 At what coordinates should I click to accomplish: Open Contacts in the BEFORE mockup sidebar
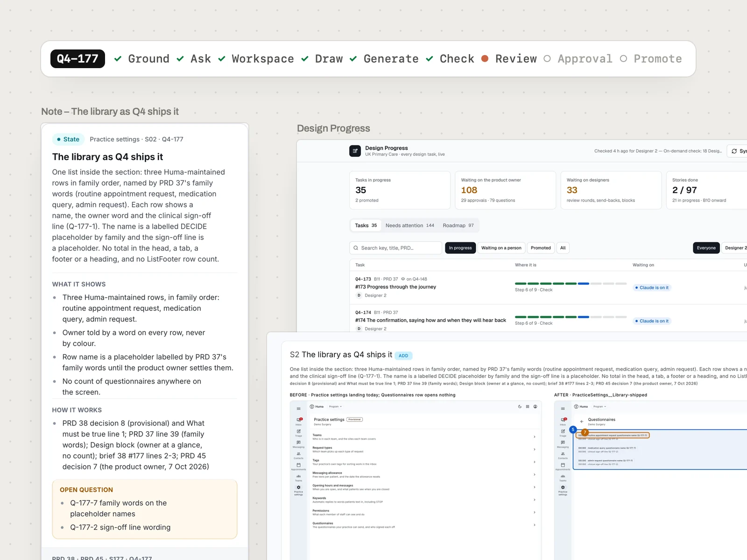pyautogui.click(x=299, y=455)
